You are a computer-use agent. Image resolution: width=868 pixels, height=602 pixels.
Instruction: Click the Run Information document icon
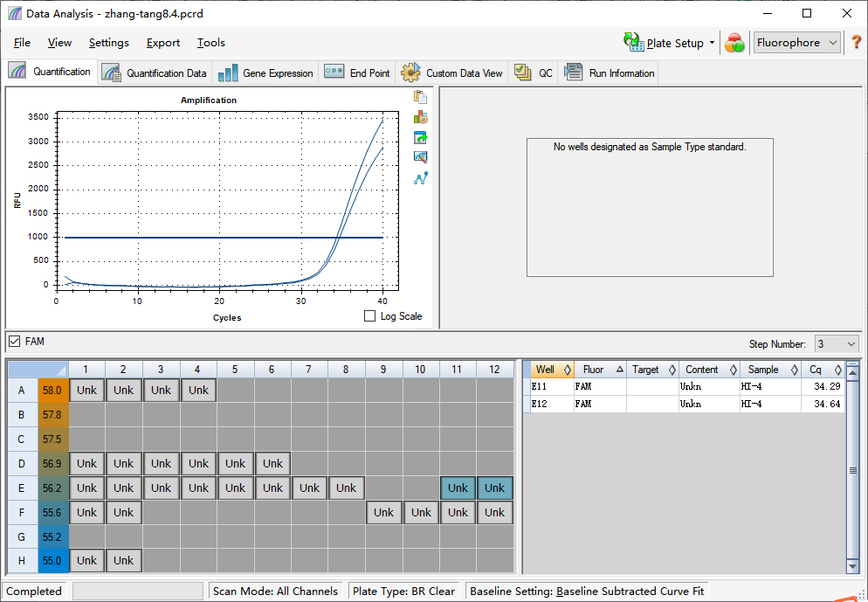(574, 73)
